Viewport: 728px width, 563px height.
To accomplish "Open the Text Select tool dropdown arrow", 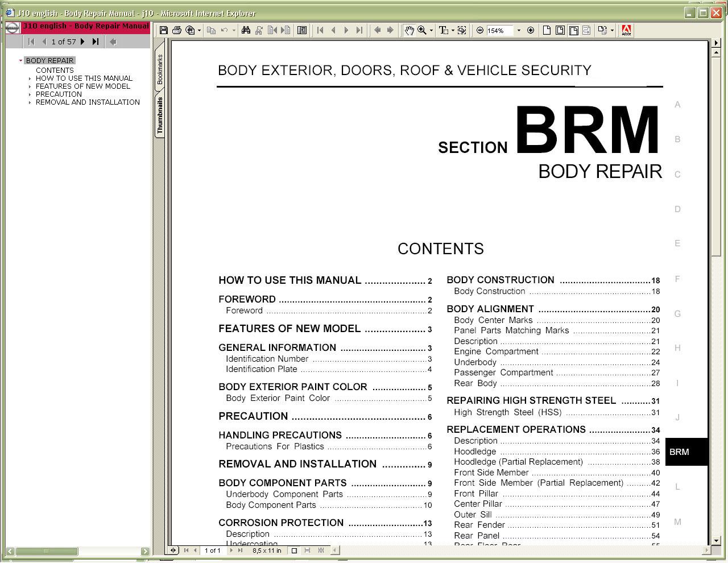I will 453,31.
